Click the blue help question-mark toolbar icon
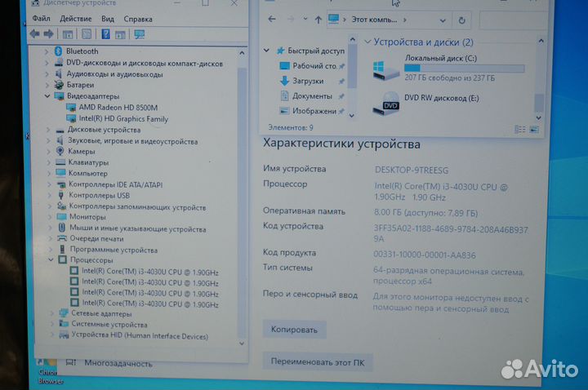 click(x=105, y=34)
